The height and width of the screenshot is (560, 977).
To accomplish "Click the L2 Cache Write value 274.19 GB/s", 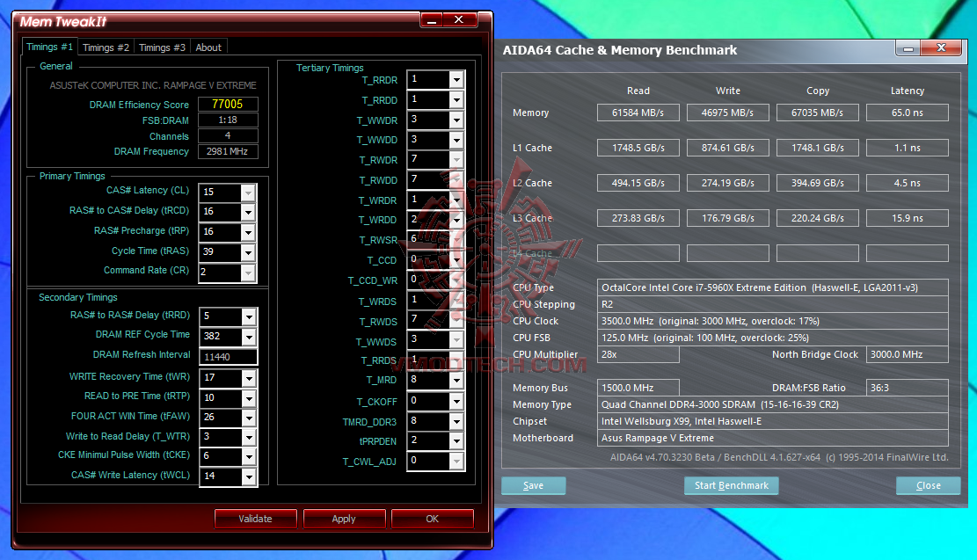I will point(728,183).
